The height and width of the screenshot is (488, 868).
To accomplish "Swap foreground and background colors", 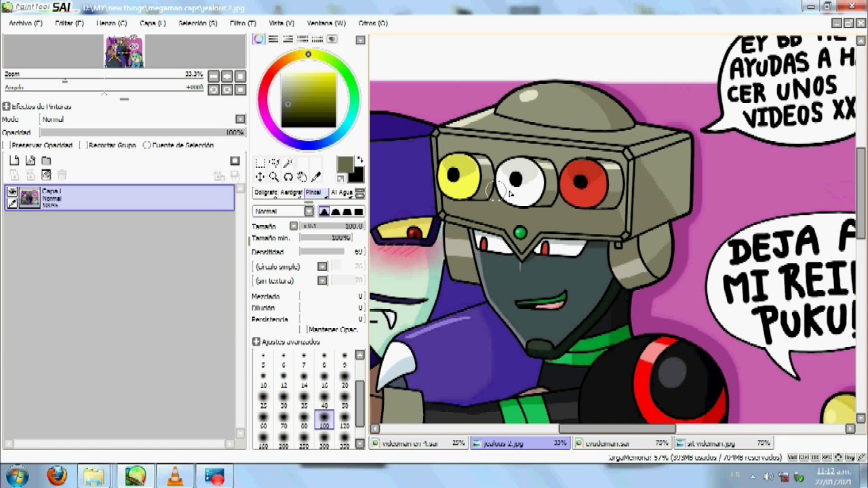I will coord(359,161).
